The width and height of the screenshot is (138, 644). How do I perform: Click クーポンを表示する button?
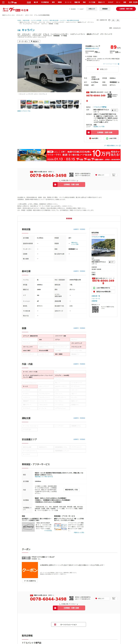point(30,581)
